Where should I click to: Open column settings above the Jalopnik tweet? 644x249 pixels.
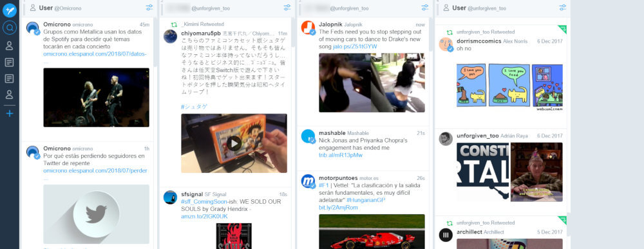pos(424,8)
